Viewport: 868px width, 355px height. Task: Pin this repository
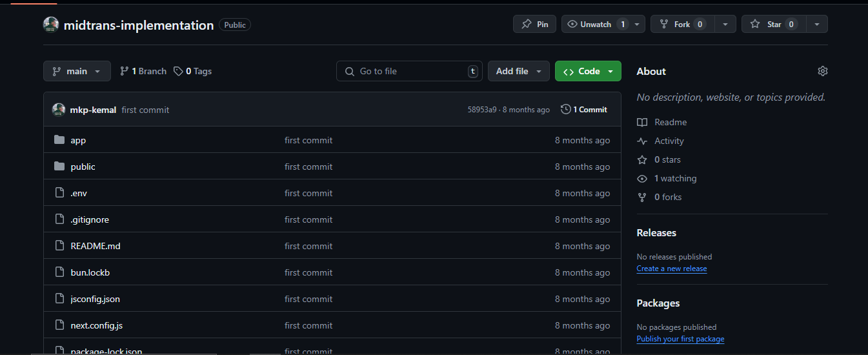click(534, 25)
